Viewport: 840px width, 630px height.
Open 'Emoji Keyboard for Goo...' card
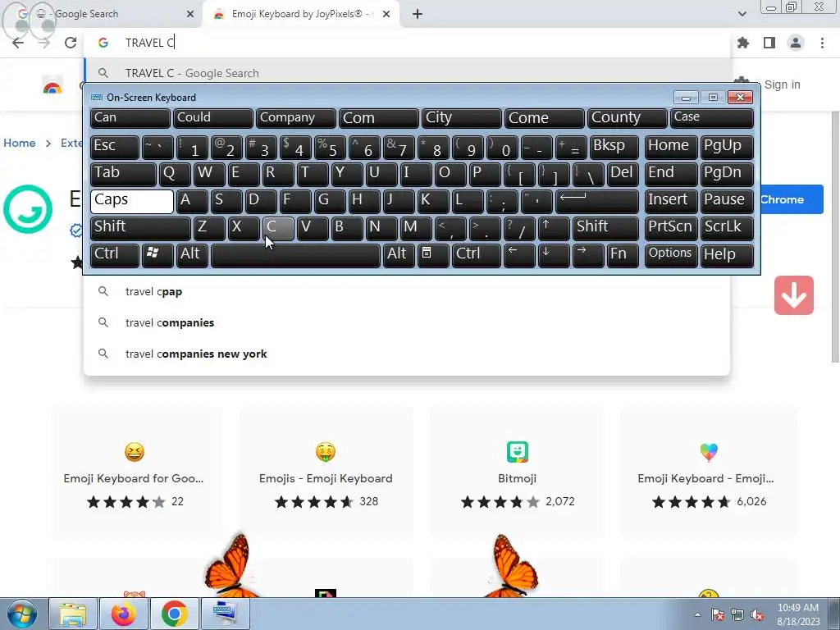134,472
